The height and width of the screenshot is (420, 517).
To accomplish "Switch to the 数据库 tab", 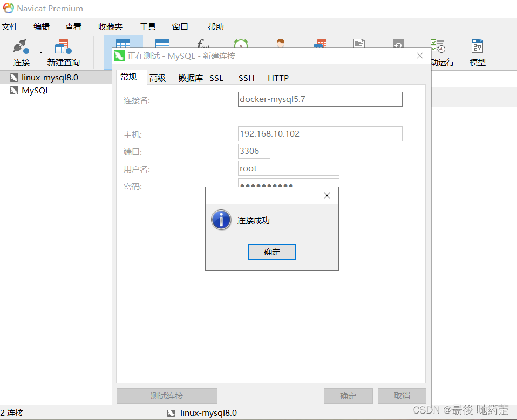I will (x=191, y=78).
